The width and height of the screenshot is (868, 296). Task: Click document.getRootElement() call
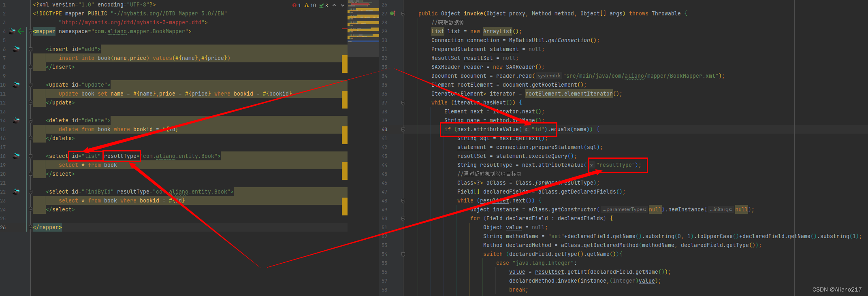click(x=544, y=85)
